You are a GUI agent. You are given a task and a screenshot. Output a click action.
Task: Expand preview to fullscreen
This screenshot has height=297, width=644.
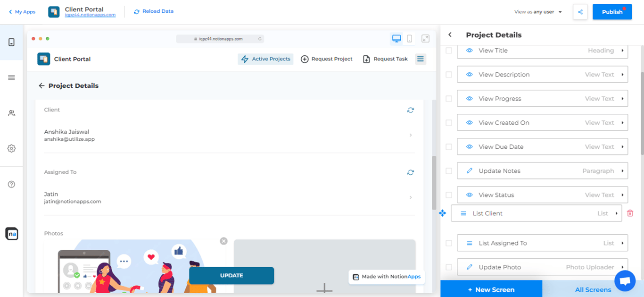[x=425, y=39]
